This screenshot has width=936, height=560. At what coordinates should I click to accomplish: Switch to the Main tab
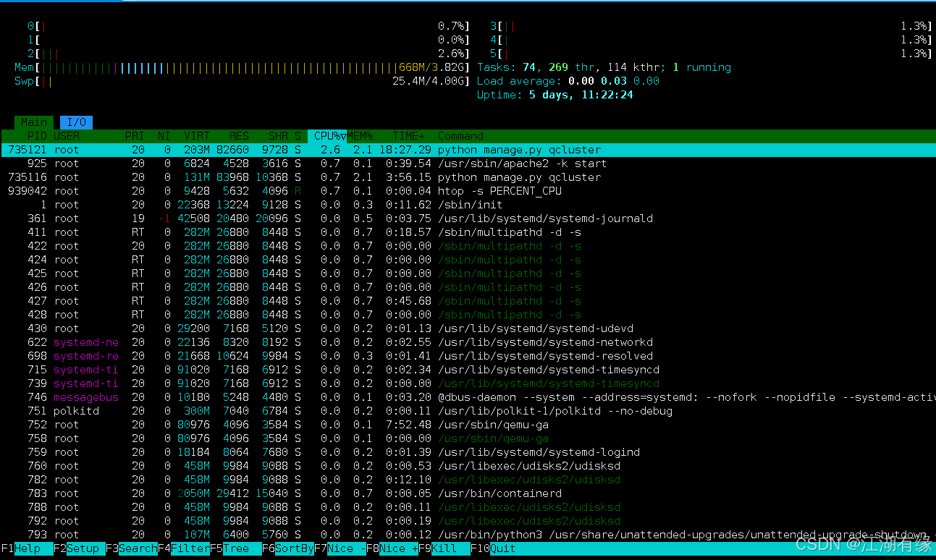[33, 122]
